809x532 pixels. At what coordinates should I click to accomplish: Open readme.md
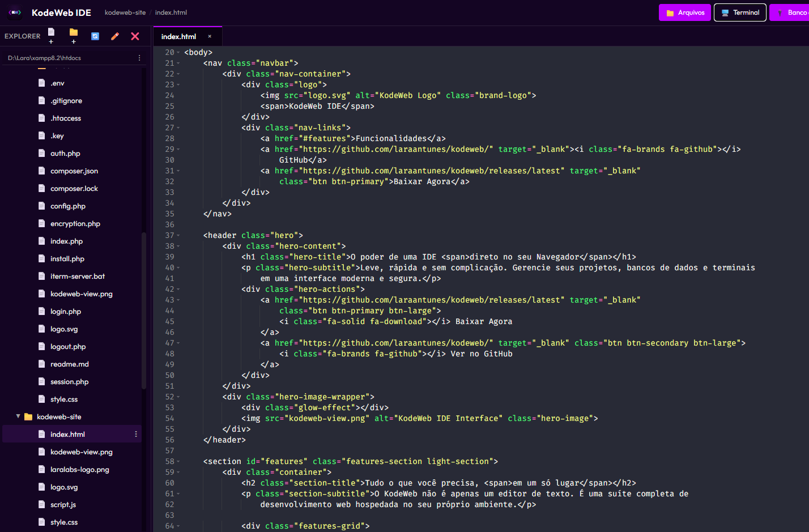72,364
